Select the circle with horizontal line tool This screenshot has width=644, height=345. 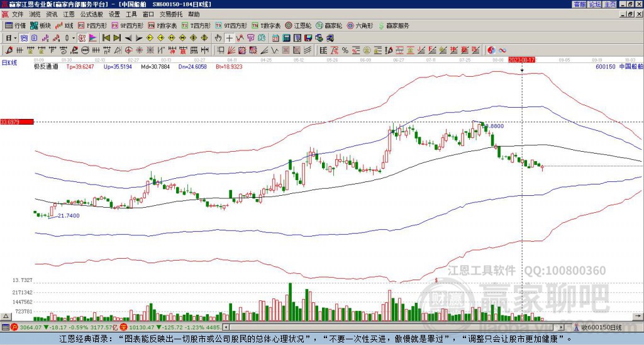point(85,50)
